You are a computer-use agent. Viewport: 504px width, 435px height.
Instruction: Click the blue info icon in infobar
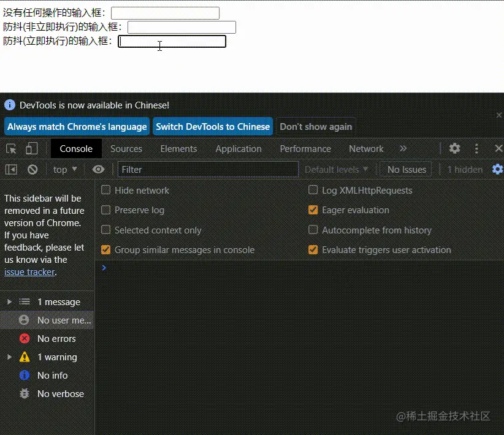10,105
